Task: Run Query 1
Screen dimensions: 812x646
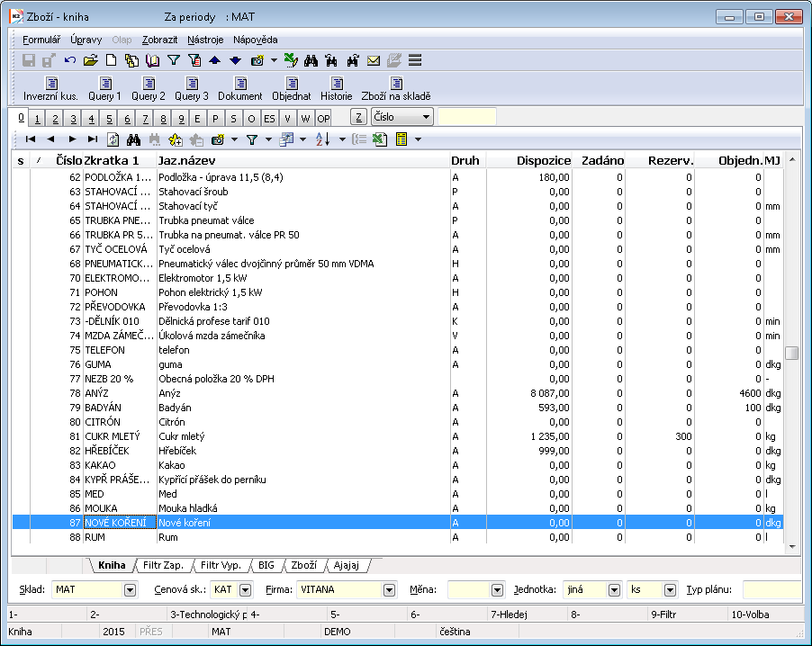Action: click(104, 88)
